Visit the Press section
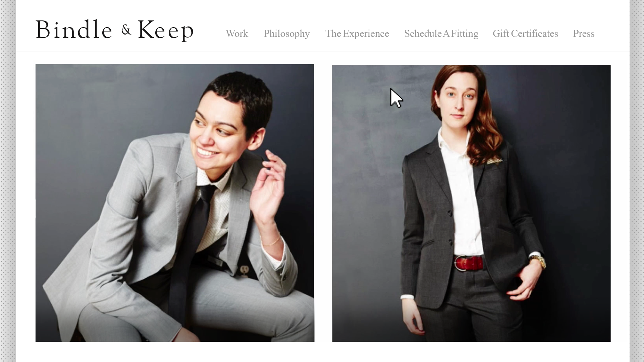This screenshot has height=362, width=644. coord(584,34)
